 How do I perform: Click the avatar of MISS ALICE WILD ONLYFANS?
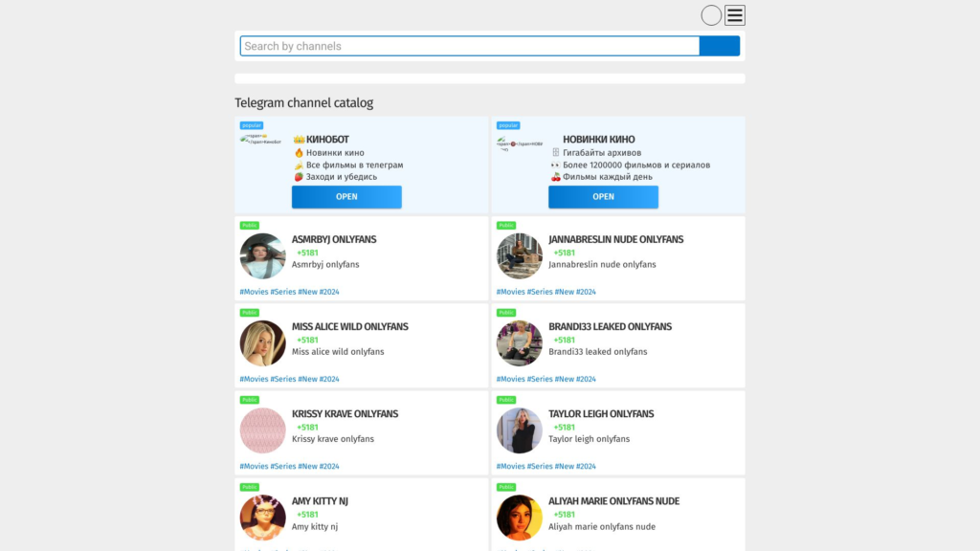(262, 343)
